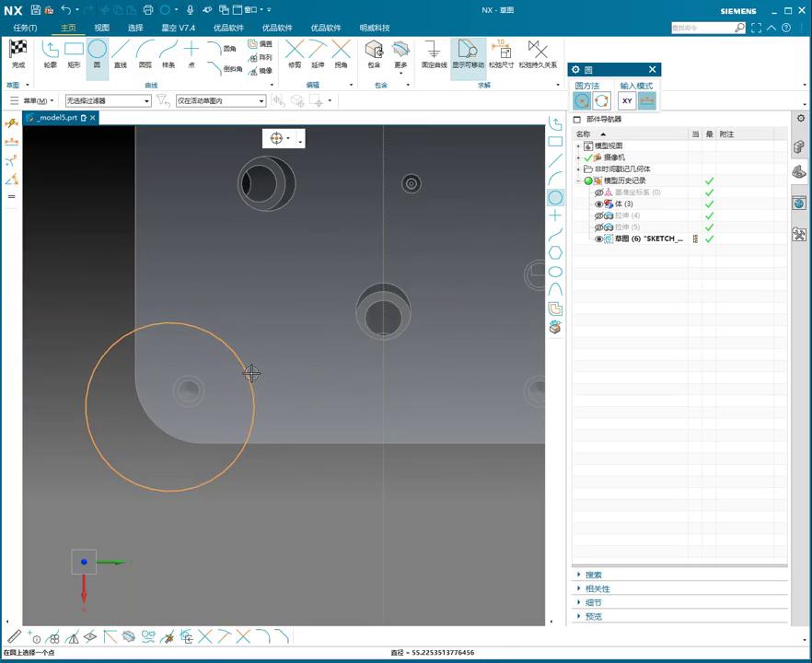The image size is (812, 663).
Task: Expand the 模型视图 tree node
Action: click(x=578, y=145)
